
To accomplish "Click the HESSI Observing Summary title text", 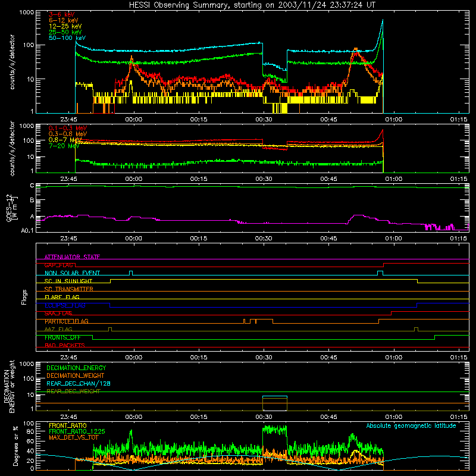I will (x=252, y=5).
